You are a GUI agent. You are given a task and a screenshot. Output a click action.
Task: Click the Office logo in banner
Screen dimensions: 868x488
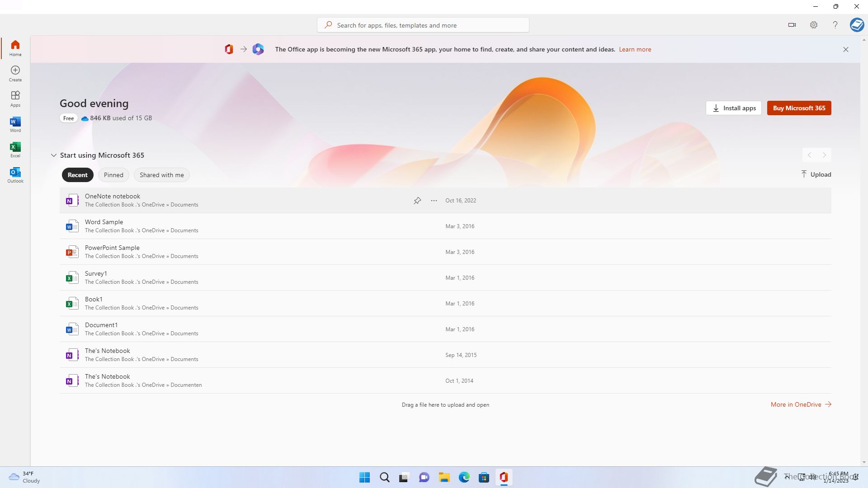click(229, 49)
